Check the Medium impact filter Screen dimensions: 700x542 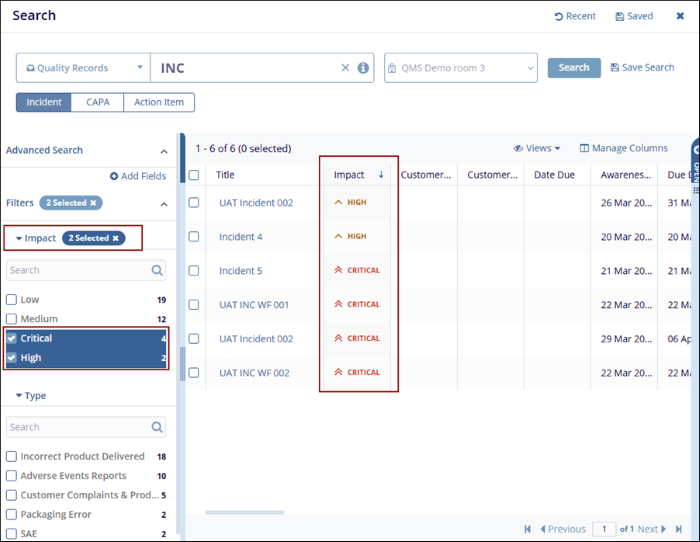coord(12,319)
